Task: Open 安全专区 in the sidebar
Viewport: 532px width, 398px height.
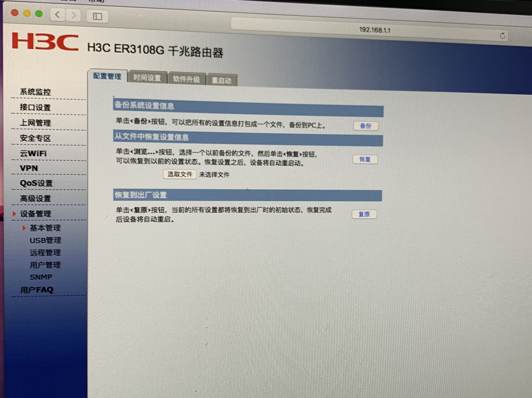Action: pos(35,138)
